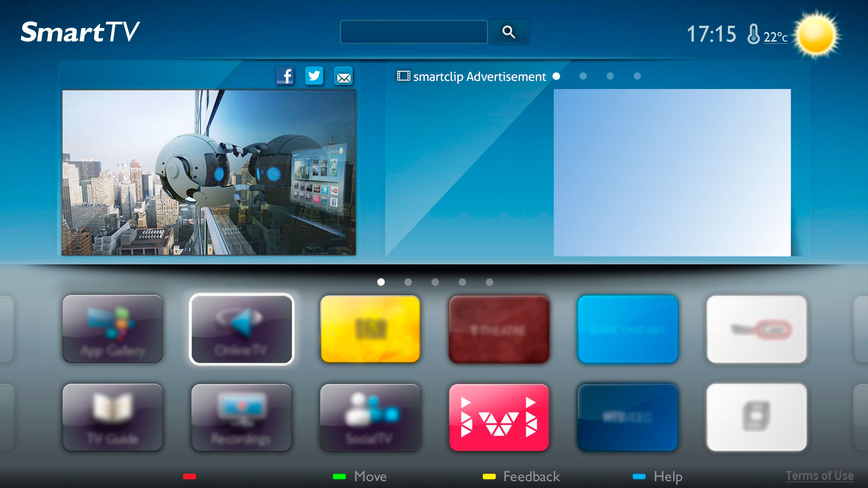Click the magnifier search button
Image resolution: width=868 pixels, height=488 pixels.
(509, 32)
